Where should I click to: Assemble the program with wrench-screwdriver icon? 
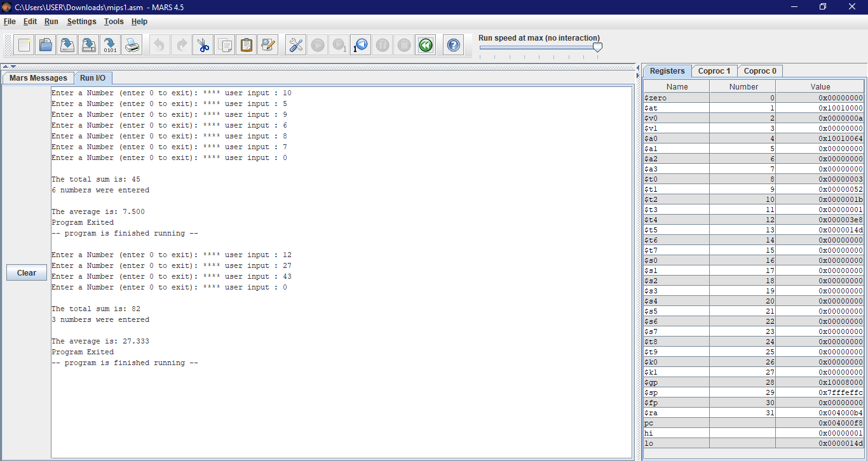(296, 45)
